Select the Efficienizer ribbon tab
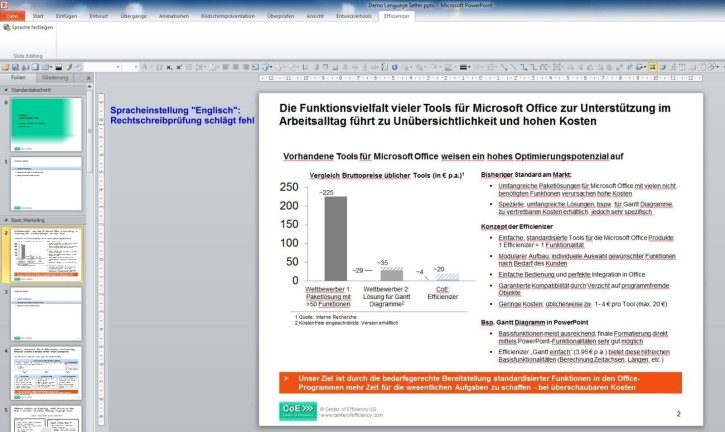The height and width of the screenshot is (432, 725). tap(397, 16)
